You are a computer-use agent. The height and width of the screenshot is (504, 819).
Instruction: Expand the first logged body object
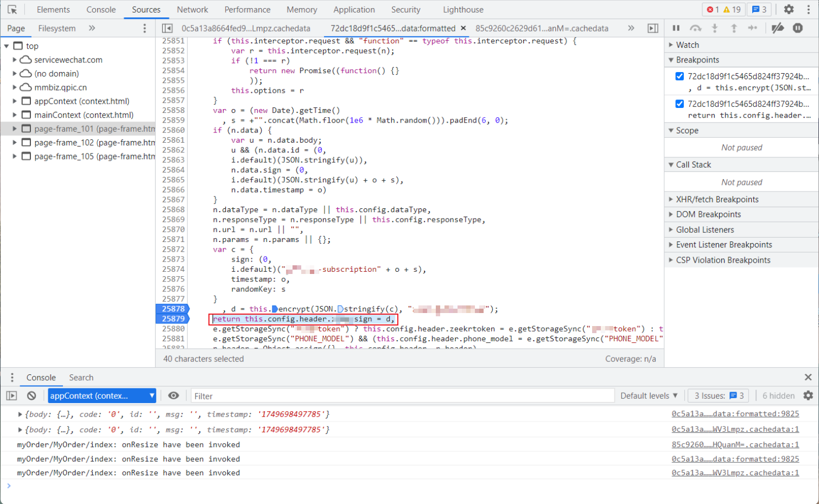coord(20,414)
